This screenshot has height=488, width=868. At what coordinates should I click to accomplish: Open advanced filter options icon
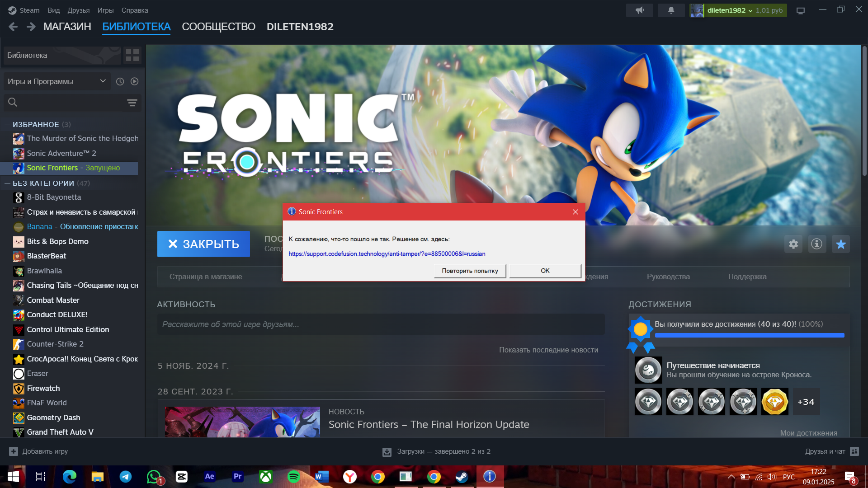pos(132,103)
